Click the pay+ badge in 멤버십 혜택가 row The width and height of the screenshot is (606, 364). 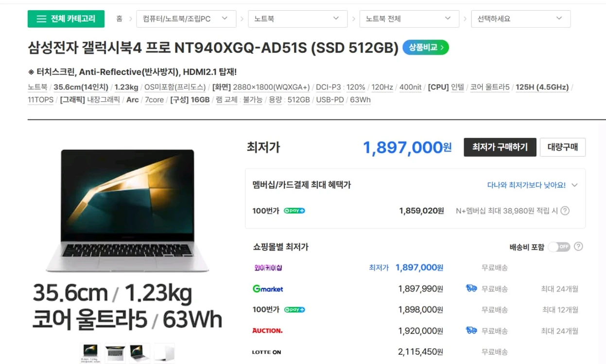pos(294,211)
